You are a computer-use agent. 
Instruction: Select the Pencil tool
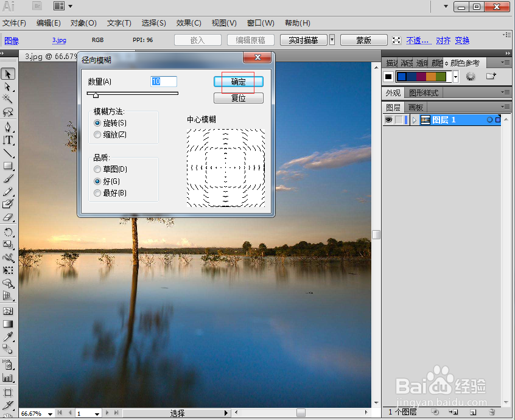(x=7, y=192)
